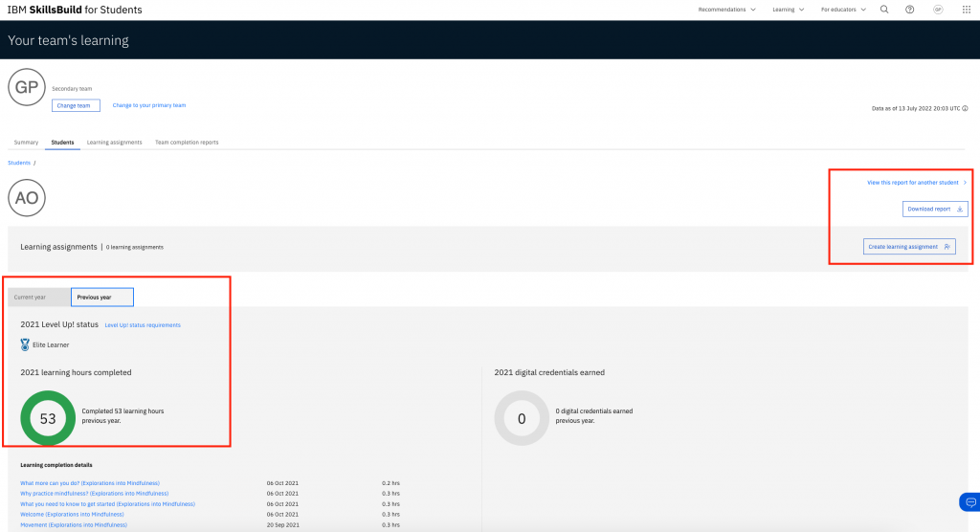
Task: Click the Change team button
Action: click(x=76, y=105)
